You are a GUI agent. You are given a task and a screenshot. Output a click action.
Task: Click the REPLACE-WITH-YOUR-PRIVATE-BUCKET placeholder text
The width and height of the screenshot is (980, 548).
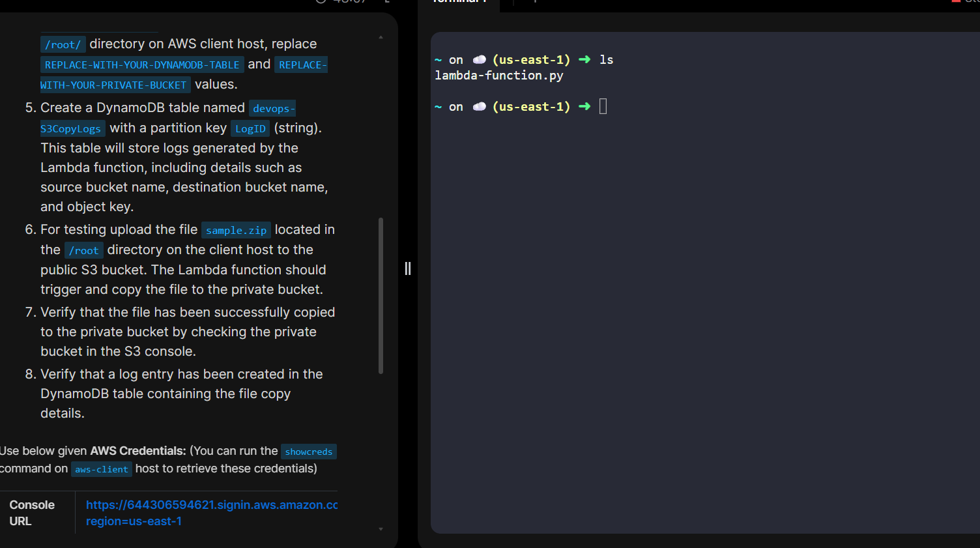point(113,85)
